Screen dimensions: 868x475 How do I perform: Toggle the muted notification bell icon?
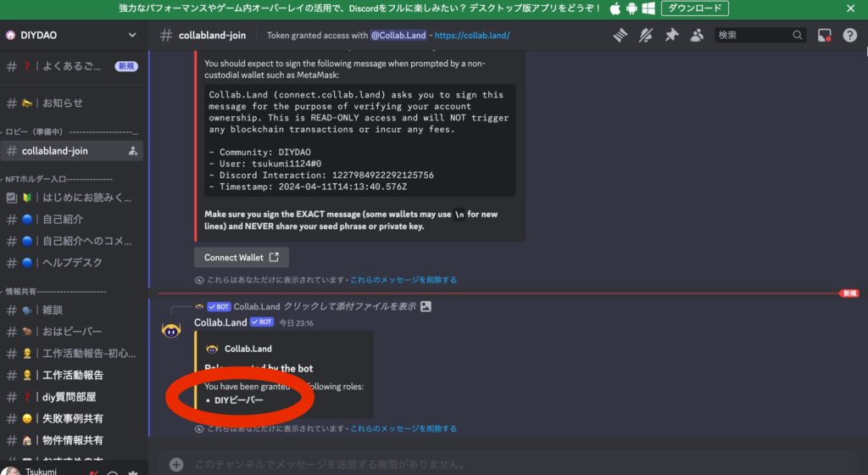click(x=645, y=36)
